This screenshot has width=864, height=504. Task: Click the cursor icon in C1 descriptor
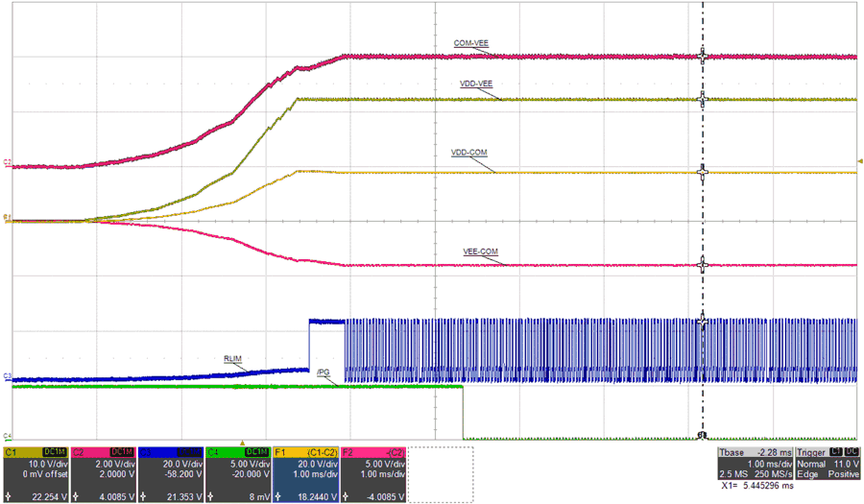click(8, 497)
